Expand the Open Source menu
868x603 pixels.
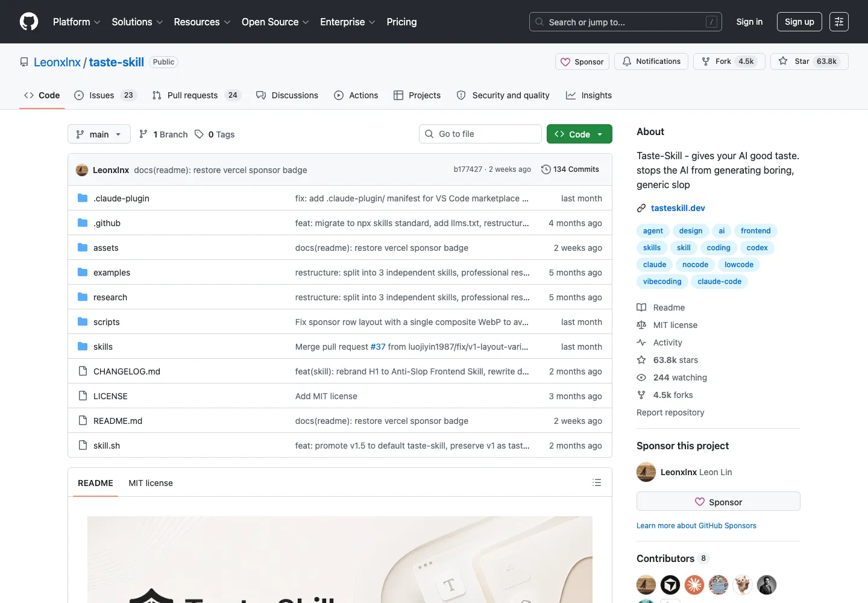tap(275, 22)
